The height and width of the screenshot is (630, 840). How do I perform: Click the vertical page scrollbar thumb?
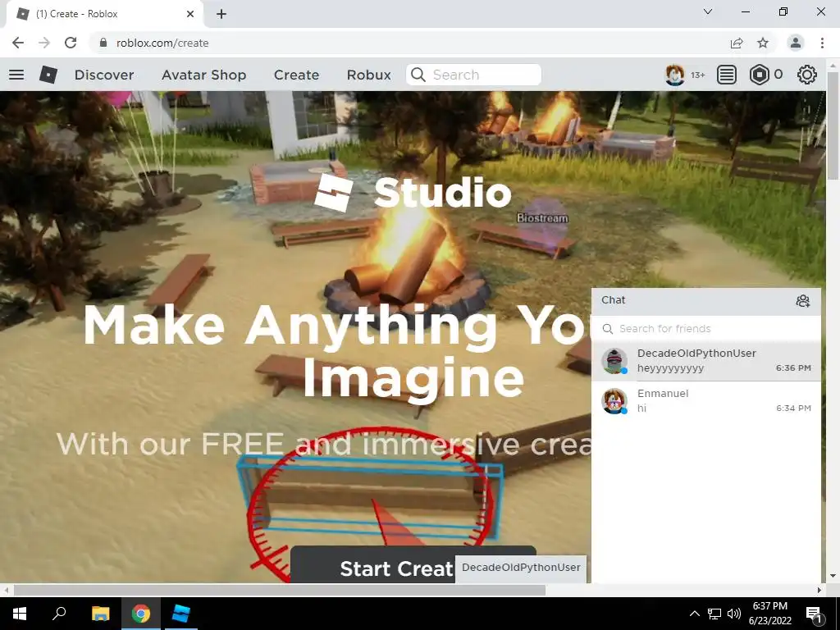(x=833, y=126)
